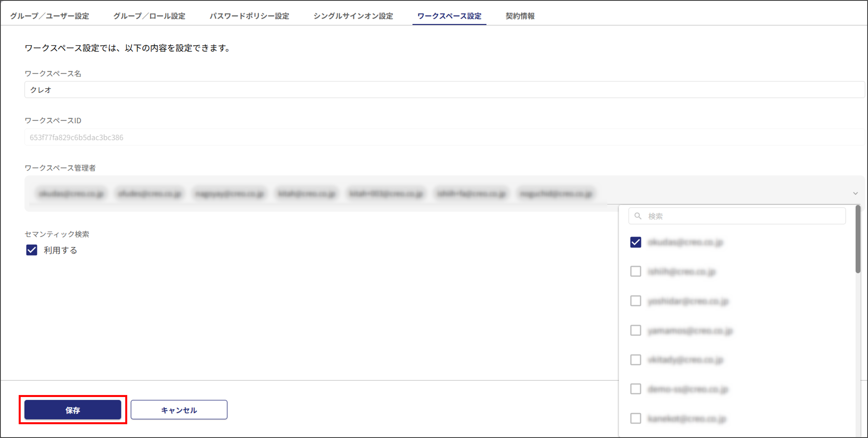Switch to グループ／ロール設定 tab

149,16
